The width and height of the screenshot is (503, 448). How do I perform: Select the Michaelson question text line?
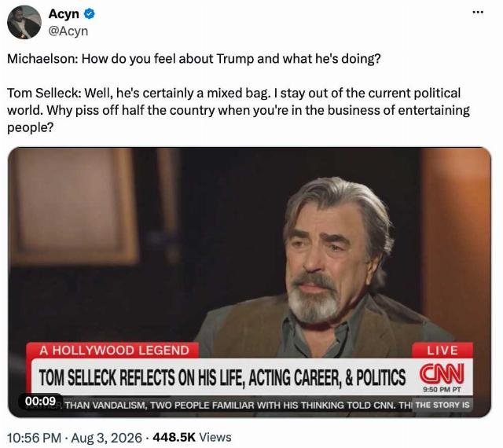194,59
